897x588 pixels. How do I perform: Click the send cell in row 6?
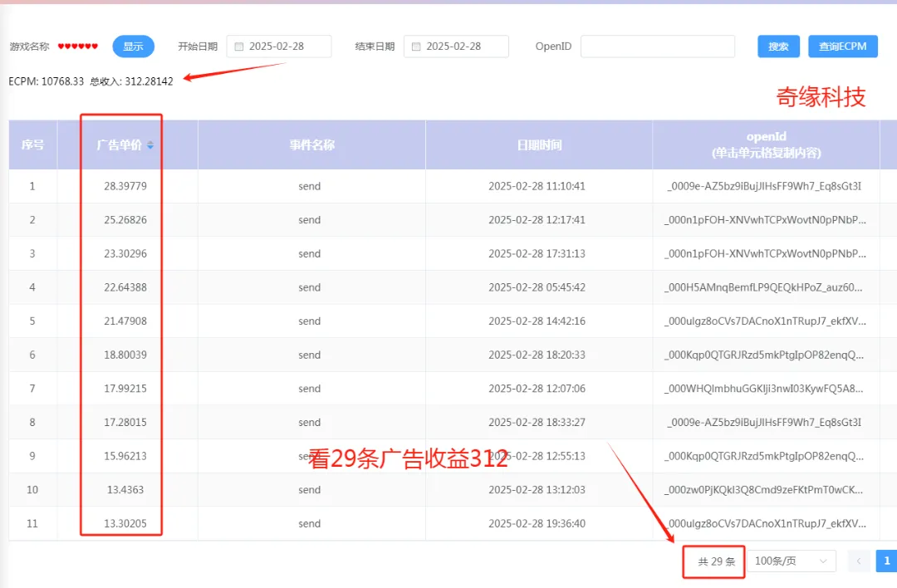pos(310,355)
